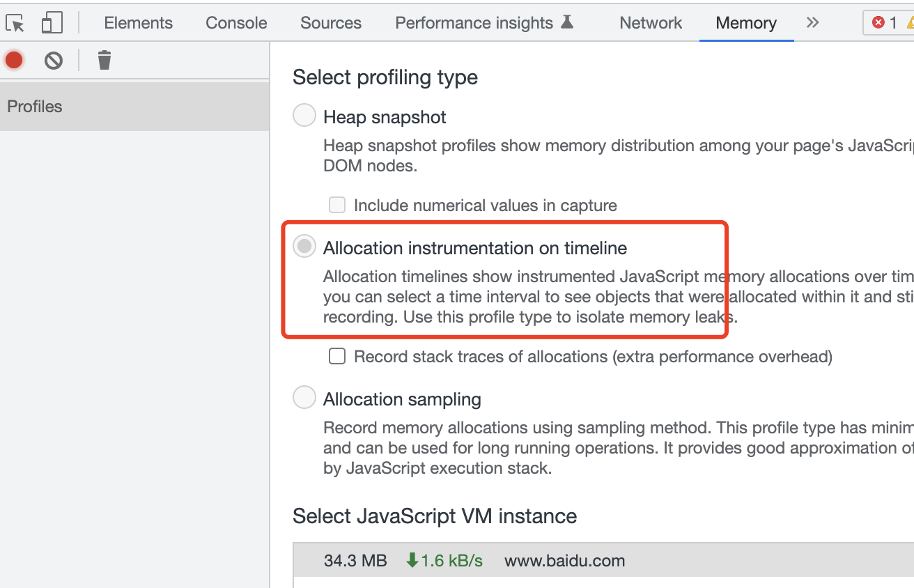Enable Record stack traces of allocations
This screenshot has width=914, height=588.
tap(337, 357)
